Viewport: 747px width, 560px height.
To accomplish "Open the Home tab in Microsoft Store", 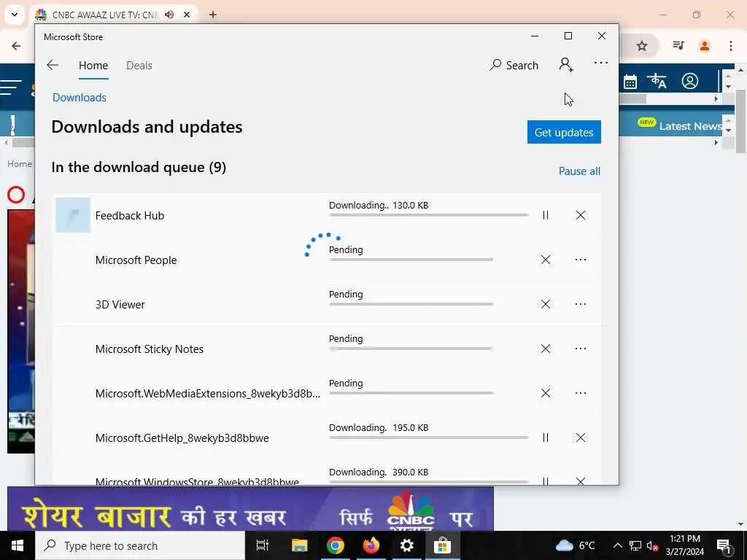I will click(93, 65).
